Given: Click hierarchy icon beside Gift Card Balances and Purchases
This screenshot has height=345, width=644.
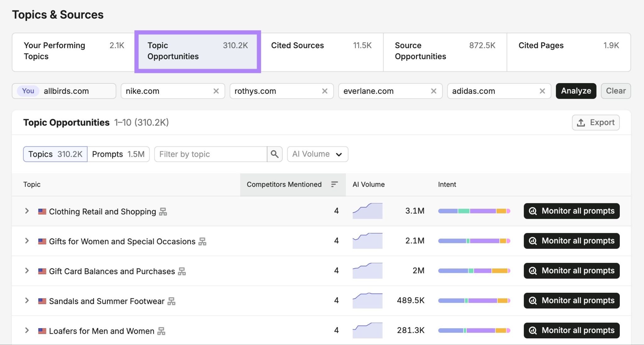Looking at the screenshot, I should pyautogui.click(x=182, y=271).
